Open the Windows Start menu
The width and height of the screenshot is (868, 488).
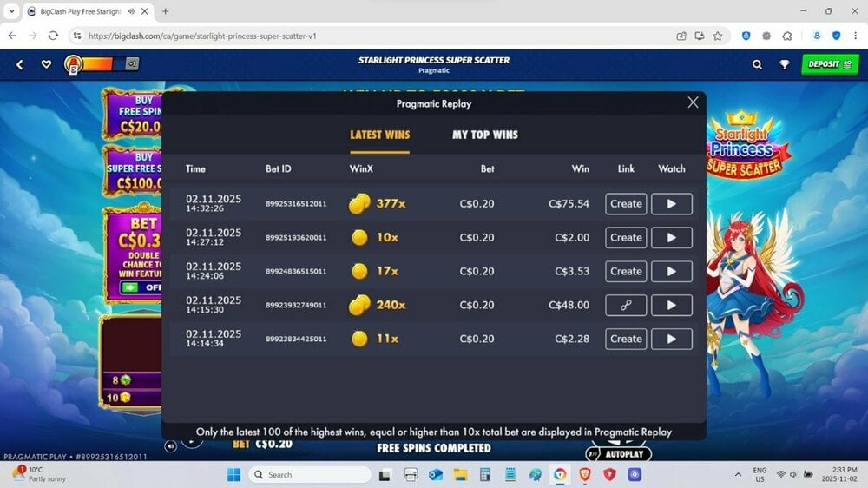pos(233,474)
